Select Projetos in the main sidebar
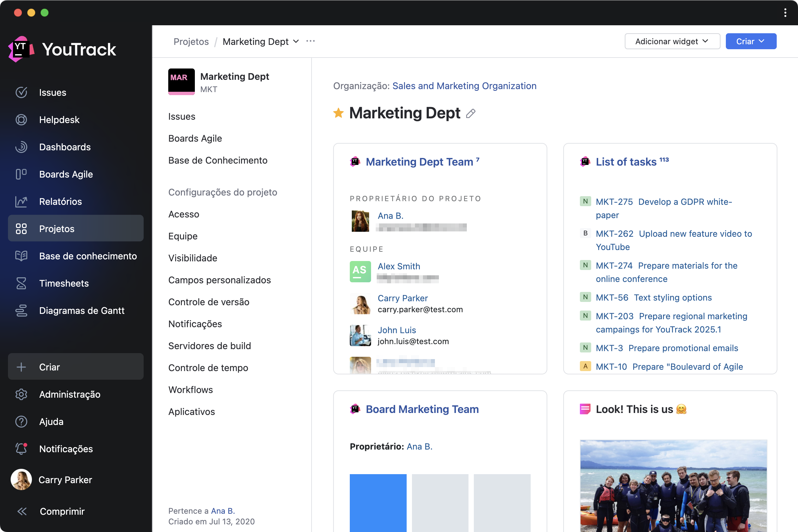The image size is (798, 532). [76, 228]
